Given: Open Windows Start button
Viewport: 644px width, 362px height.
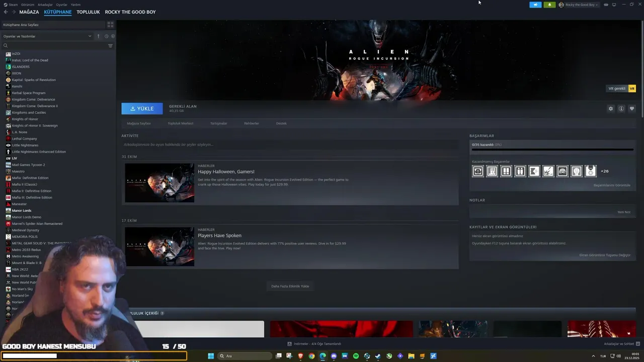Looking at the screenshot, I should (211, 356).
